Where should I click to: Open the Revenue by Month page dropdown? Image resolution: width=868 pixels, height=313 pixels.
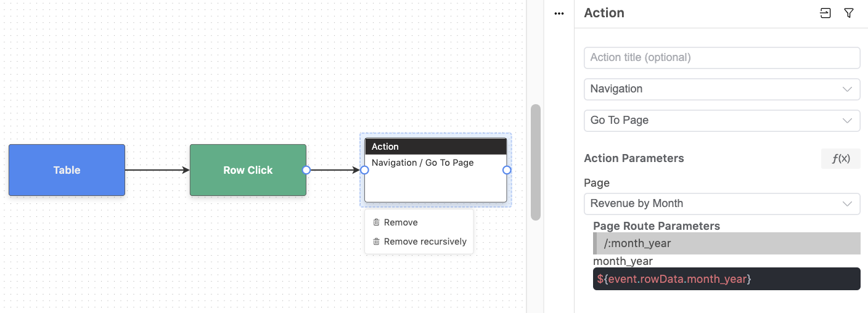(721, 203)
